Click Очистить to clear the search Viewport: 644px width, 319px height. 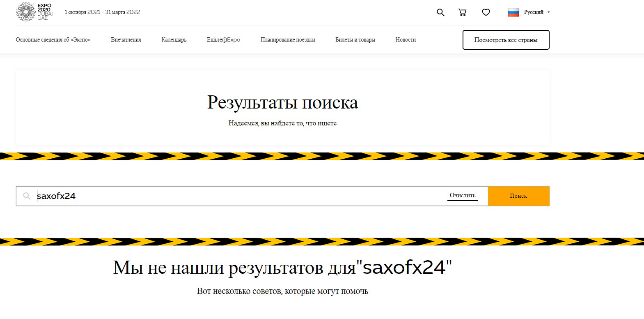point(462,196)
